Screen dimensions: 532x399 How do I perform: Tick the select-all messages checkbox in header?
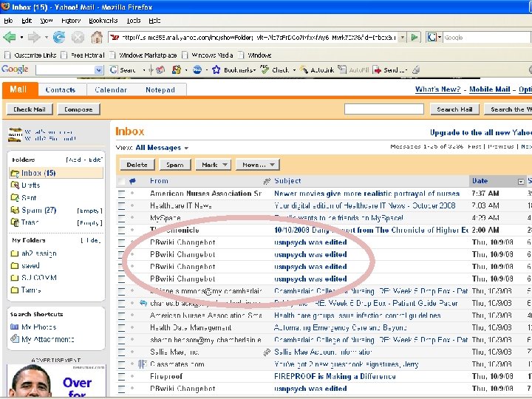[120, 181]
